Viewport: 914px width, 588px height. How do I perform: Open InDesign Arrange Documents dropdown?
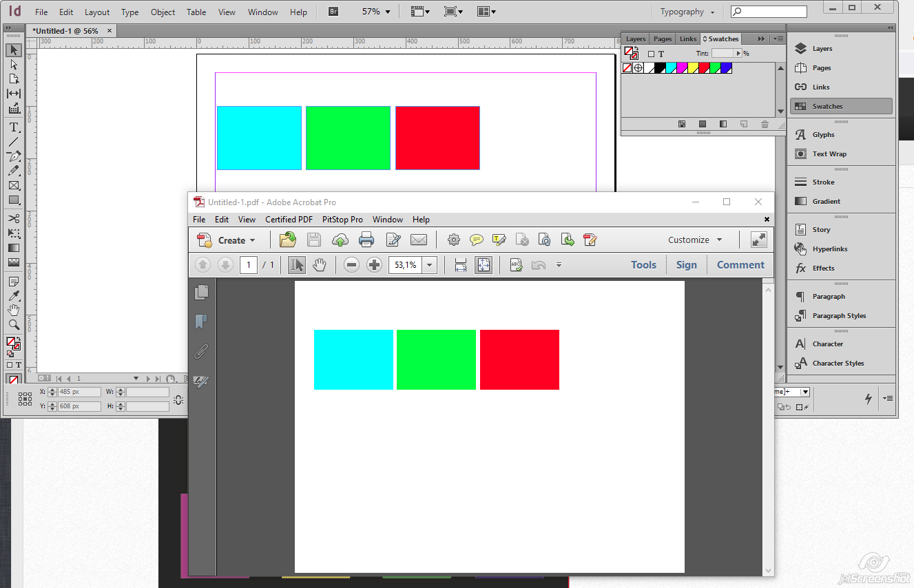tap(486, 12)
